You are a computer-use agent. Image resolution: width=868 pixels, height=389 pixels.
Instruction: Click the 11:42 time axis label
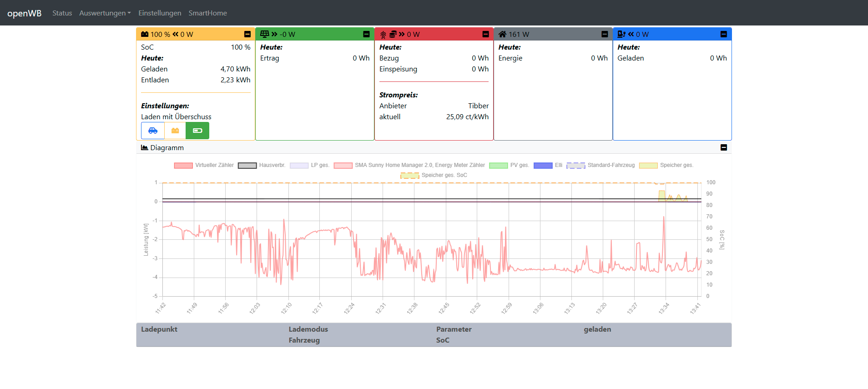click(x=161, y=308)
